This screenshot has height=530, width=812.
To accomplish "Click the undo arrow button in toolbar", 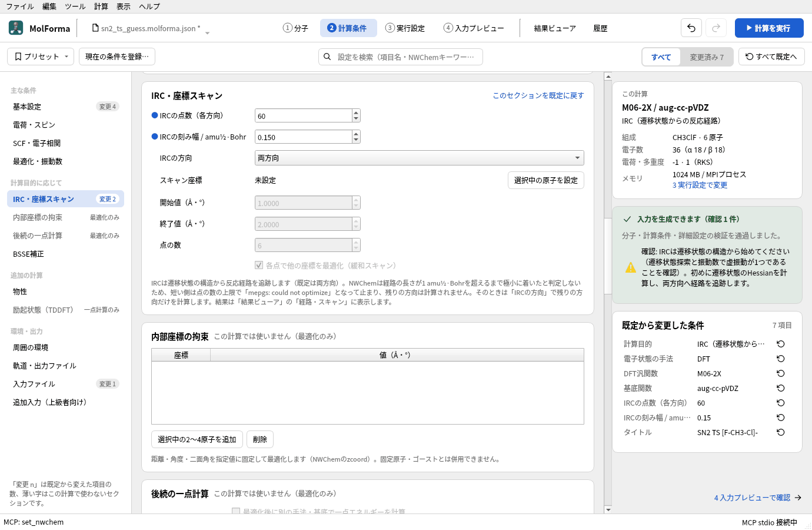I will [691, 28].
